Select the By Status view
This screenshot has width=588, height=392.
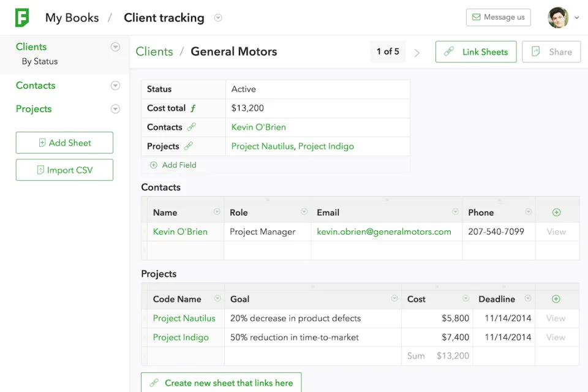40,61
